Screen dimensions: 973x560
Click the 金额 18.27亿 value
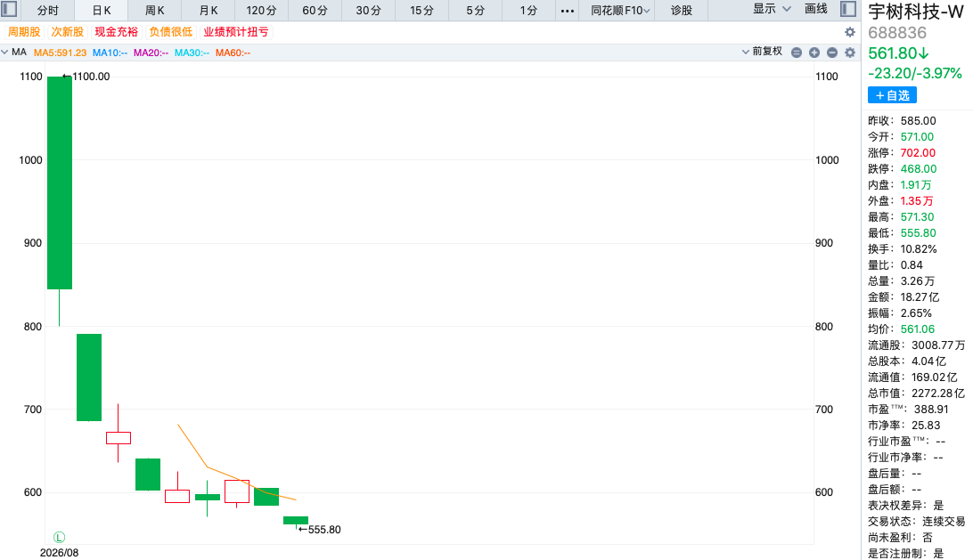pyautogui.click(x=920, y=297)
